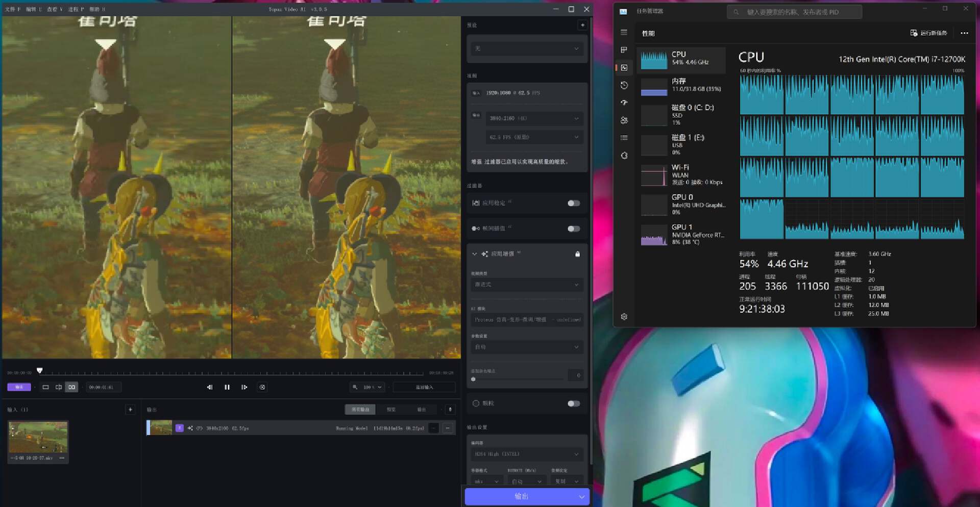Select the 所有输出 tab in output list
This screenshot has width=980, height=507.
(x=360, y=410)
